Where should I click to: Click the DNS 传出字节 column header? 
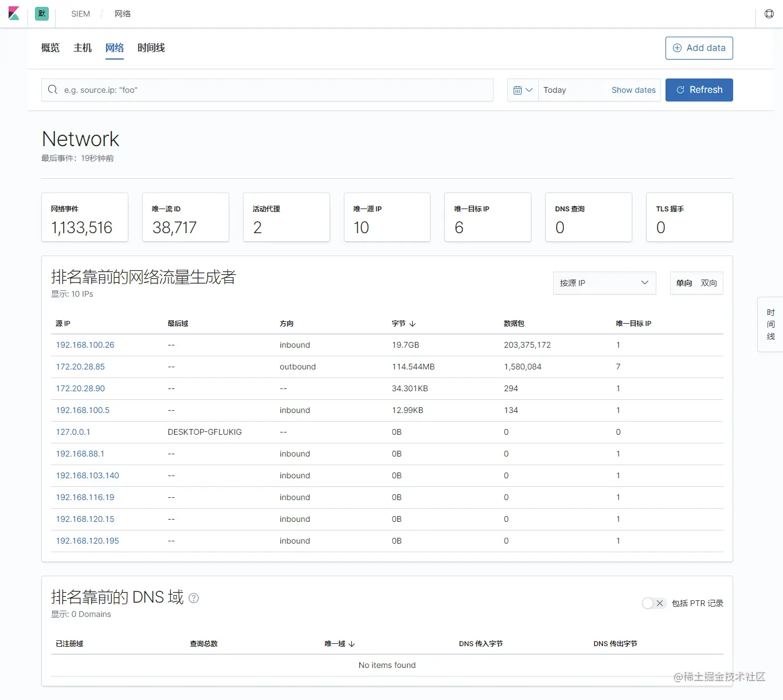point(616,644)
